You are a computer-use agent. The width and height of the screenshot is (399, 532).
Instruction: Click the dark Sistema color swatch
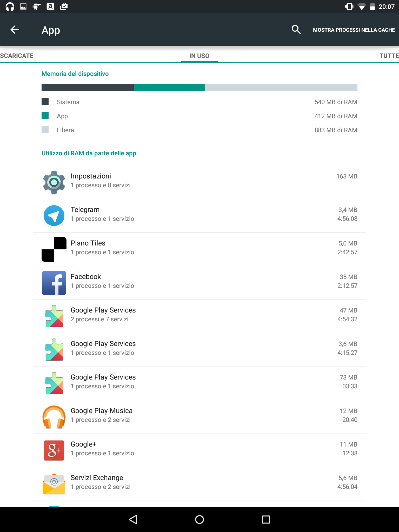point(45,102)
